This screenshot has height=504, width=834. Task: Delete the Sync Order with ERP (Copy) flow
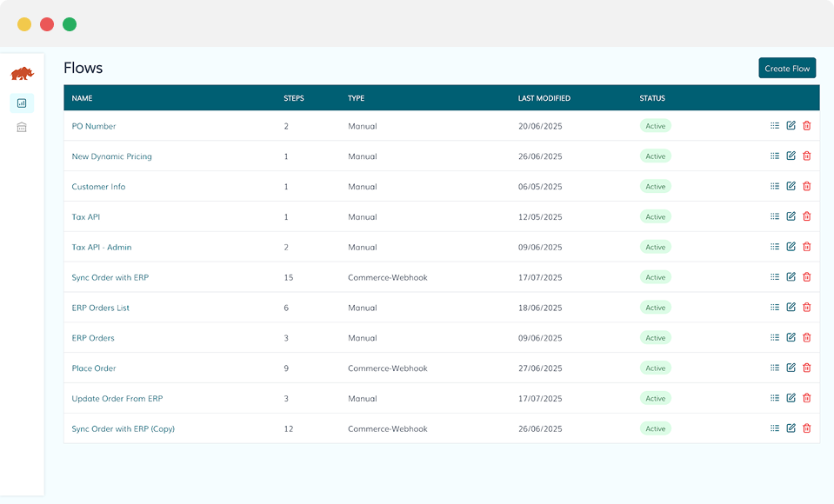pos(806,428)
